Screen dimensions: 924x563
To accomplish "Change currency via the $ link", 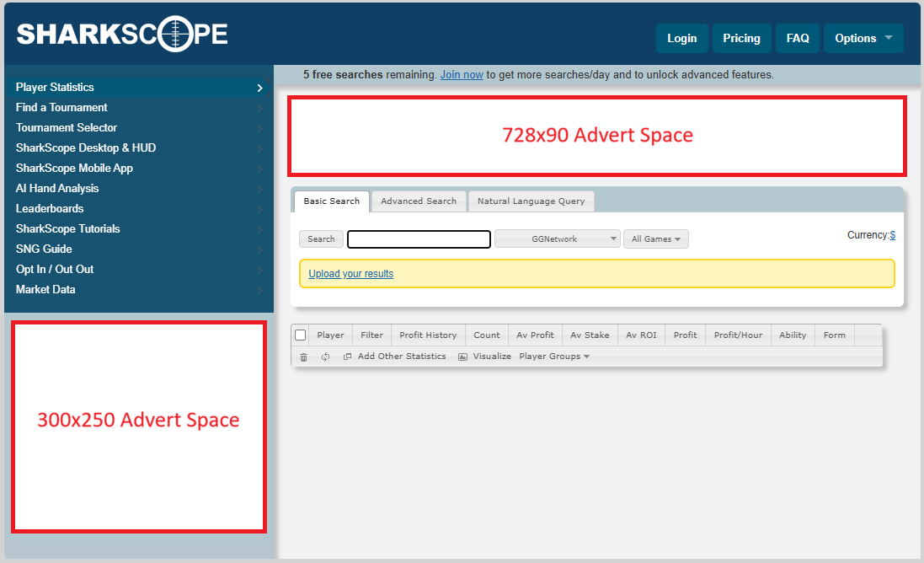I will [x=895, y=234].
